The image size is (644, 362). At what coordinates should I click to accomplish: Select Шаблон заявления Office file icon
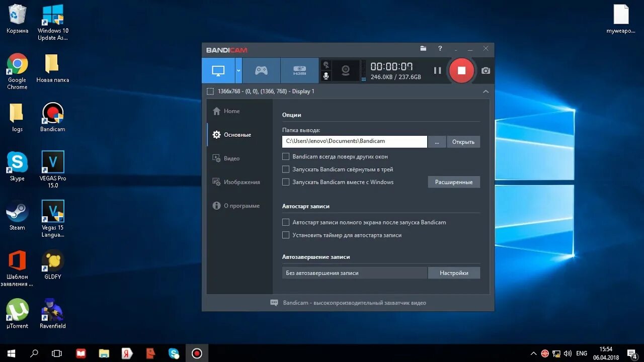click(x=17, y=268)
